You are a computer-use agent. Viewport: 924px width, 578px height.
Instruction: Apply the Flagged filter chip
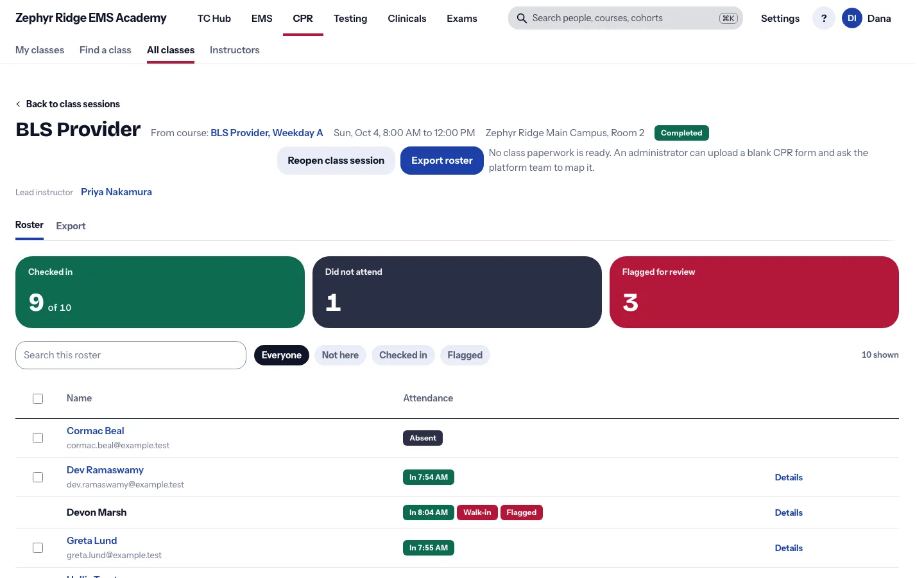[465, 355]
